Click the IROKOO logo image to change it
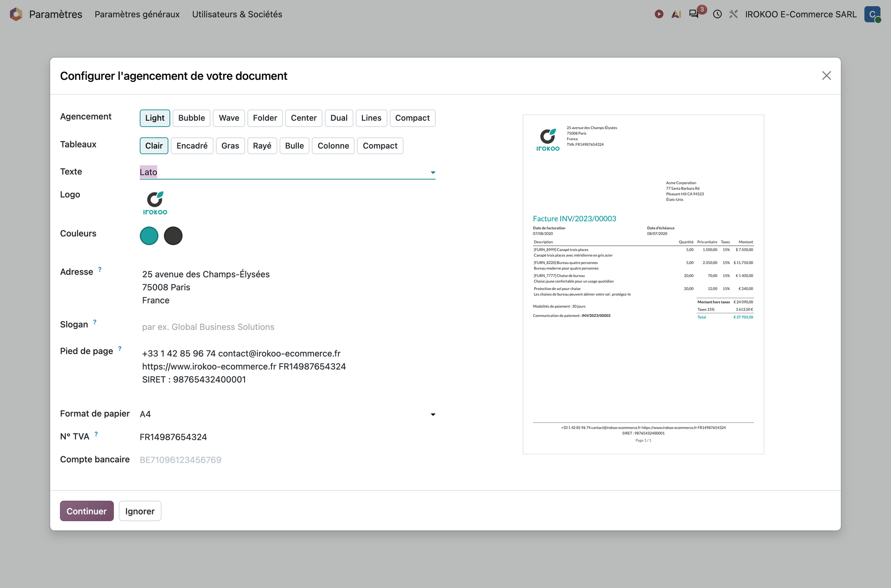Image resolution: width=891 pixels, height=588 pixels. [x=155, y=203]
